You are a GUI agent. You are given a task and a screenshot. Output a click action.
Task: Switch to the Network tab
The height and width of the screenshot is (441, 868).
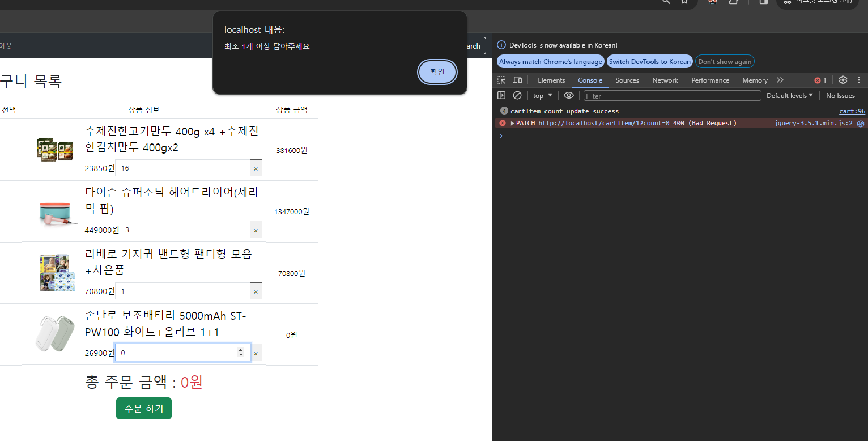pos(665,80)
